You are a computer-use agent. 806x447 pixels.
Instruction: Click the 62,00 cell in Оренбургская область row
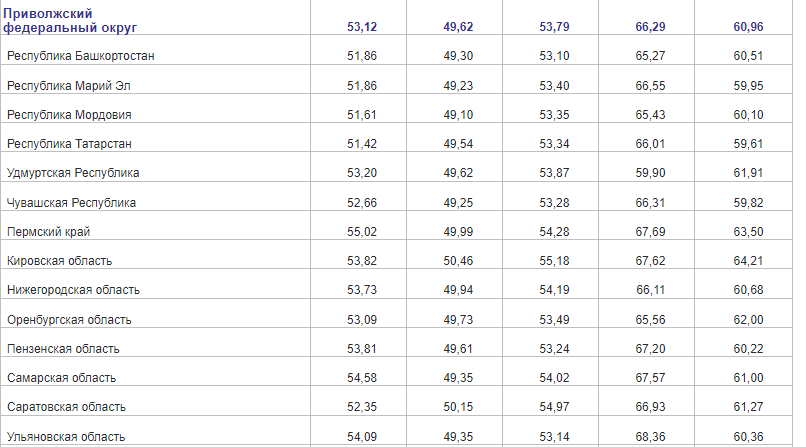pyautogui.click(x=748, y=320)
